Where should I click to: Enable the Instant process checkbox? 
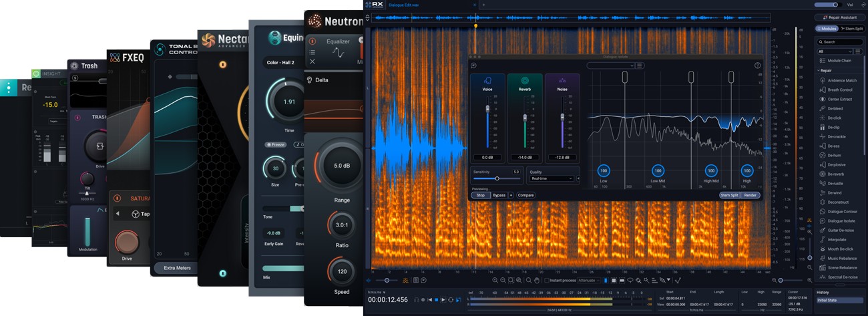pyautogui.click(x=547, y=281)
